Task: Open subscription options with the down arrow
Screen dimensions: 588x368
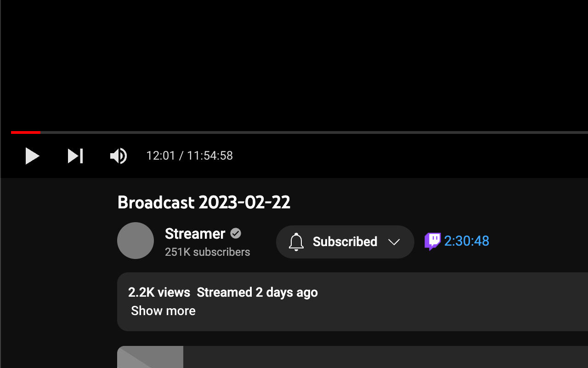Action: (x=394, y=242)
